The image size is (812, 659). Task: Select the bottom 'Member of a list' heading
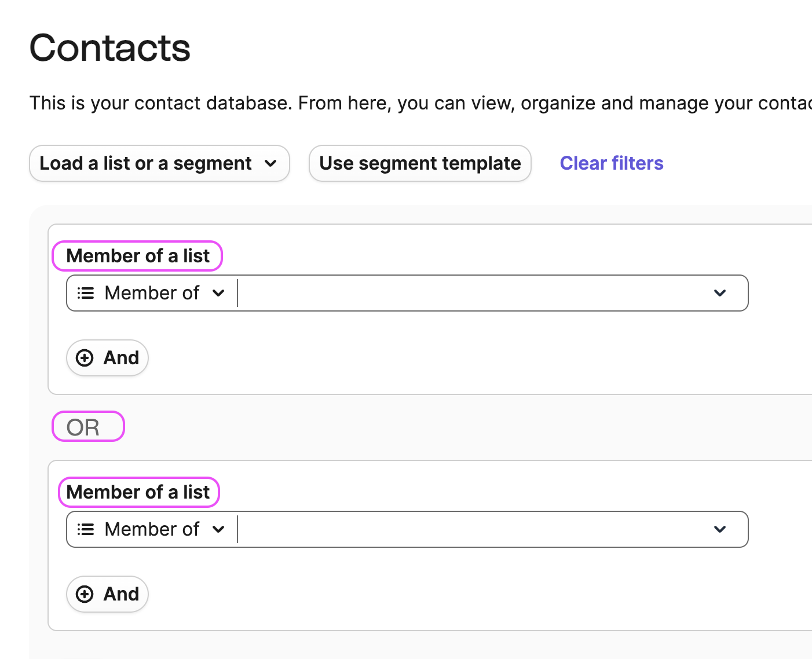(x=138, y=492)
